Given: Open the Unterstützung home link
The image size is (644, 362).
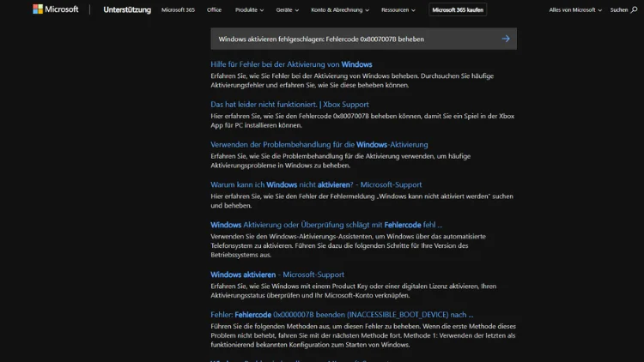Looking at the screenshot, I should point(127,9).
